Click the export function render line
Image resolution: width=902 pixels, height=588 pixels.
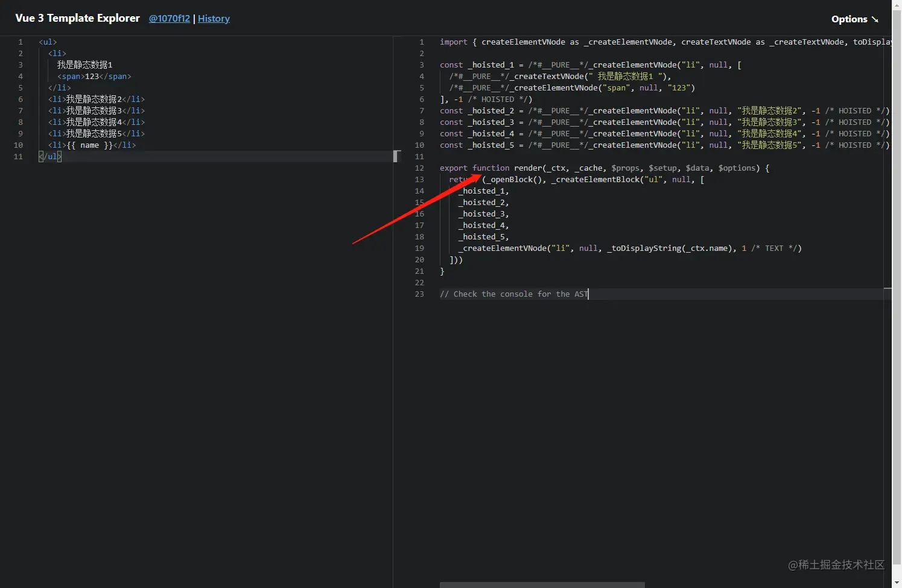click(605, 168)
